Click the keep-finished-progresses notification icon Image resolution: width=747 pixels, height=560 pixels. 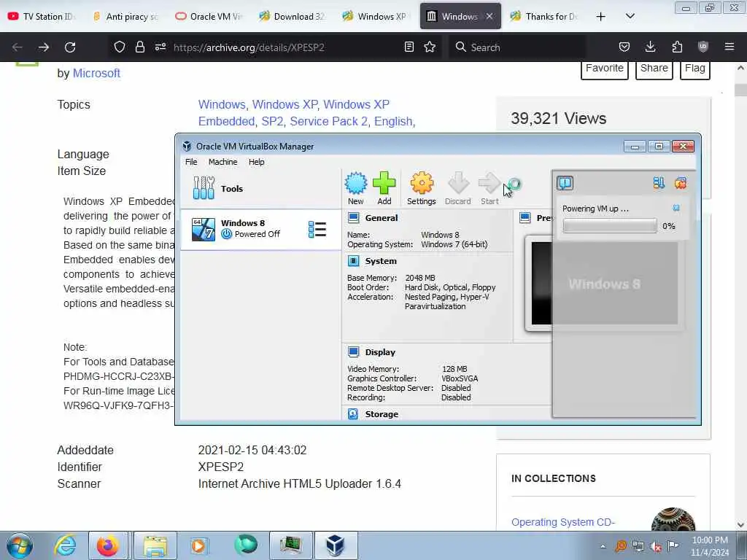point(659,183)
